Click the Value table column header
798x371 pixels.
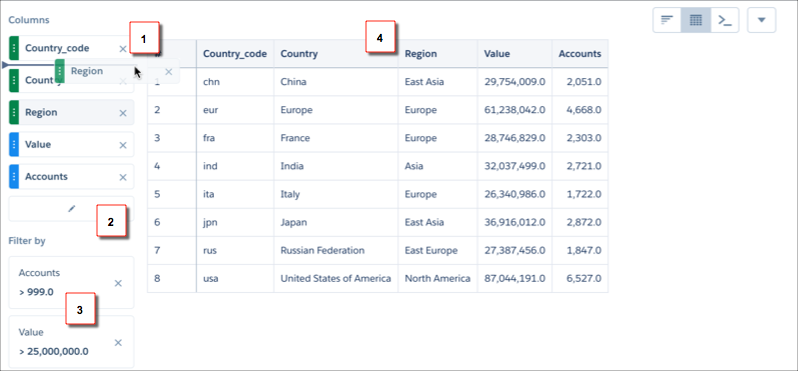(x=515, y=53)
